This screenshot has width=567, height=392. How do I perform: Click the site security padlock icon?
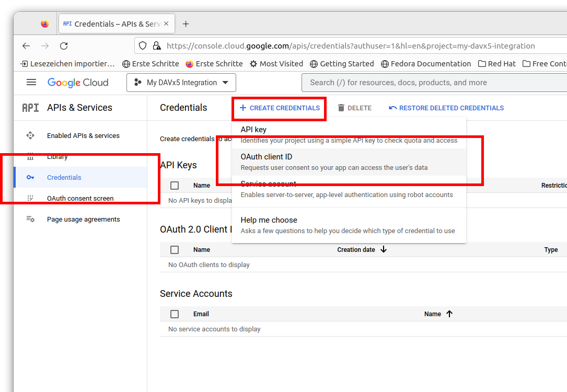point(157,45)
